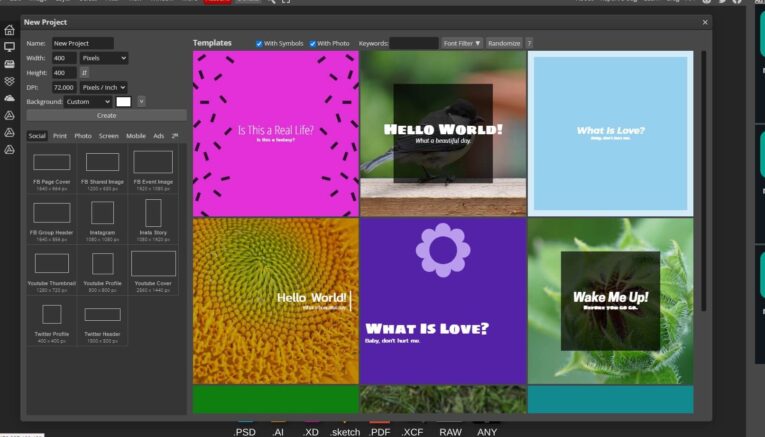Choose the Youtube Cover preset
The width and height of the screenshot is (765, 437).
coord(153,271)
